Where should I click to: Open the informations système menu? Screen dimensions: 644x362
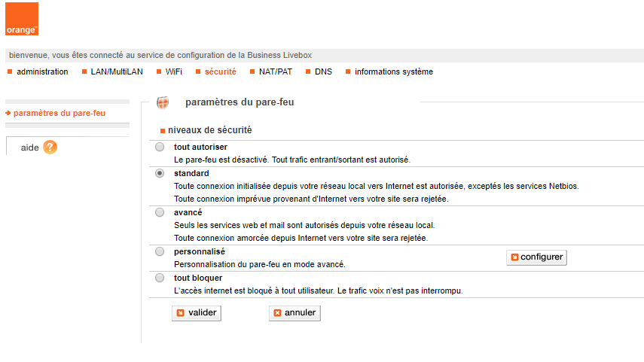coord(393,72)
